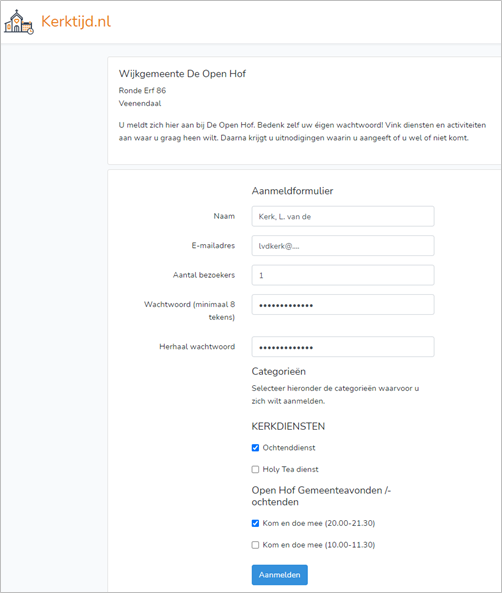502x593 pixels.
Task: Click the Aanmeldformulier heading
Action: [292, 191]
